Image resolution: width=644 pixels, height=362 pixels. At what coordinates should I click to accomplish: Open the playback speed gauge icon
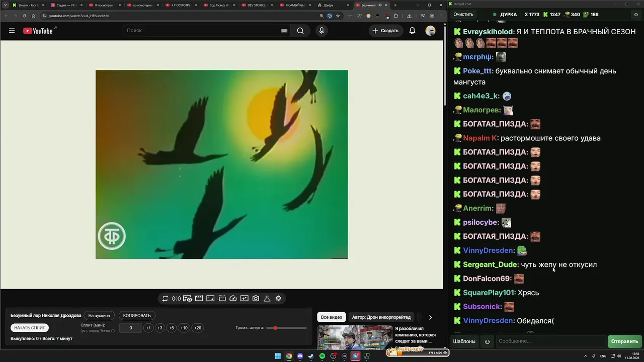coord(233,299)
